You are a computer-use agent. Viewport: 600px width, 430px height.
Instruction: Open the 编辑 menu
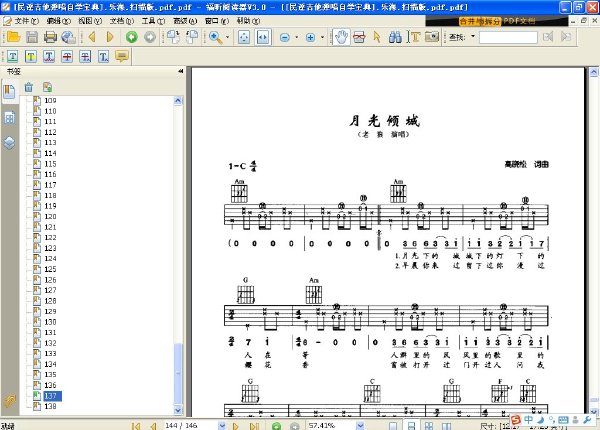click(x=58, y=21)
